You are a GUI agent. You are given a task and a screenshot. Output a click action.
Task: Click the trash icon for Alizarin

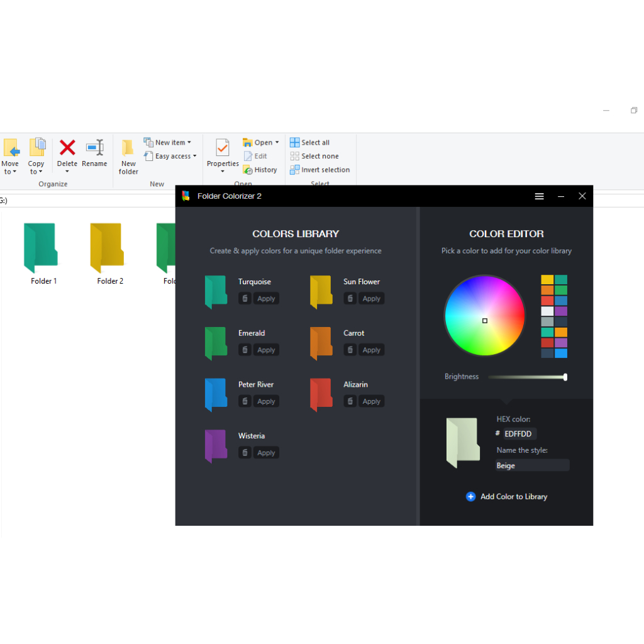(350, 401)
